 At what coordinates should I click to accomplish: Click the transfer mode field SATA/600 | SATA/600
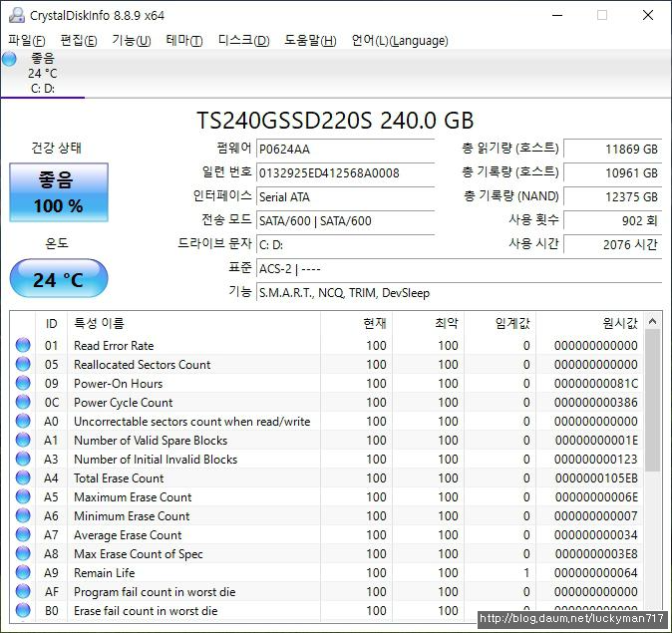tap(345, 221)
